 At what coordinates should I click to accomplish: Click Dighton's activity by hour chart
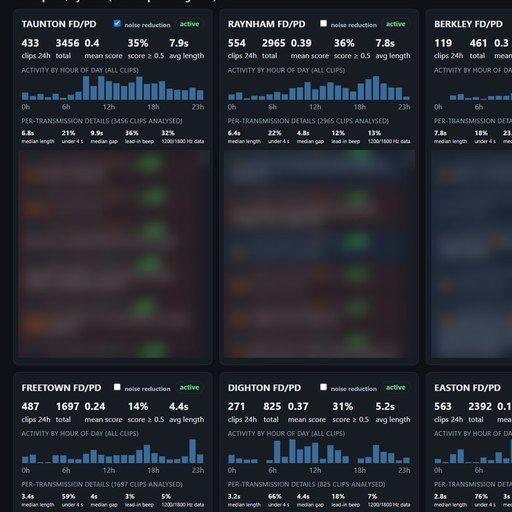(x=319, y=451)
